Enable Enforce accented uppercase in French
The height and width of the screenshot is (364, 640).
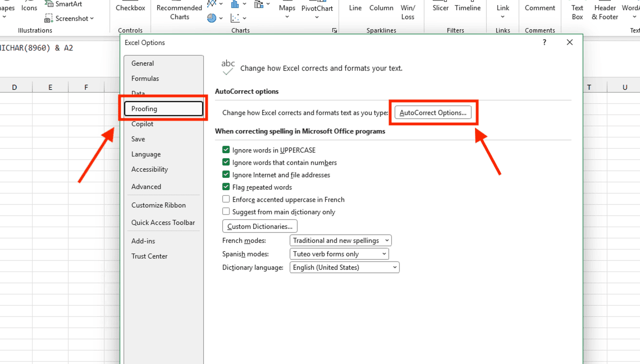[x=226, y=199]
